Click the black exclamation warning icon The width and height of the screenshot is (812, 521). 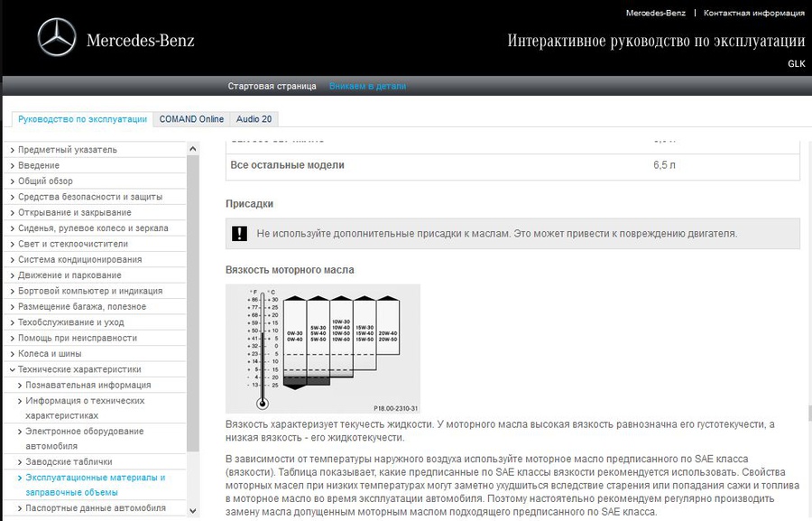(x=239, y=233)
